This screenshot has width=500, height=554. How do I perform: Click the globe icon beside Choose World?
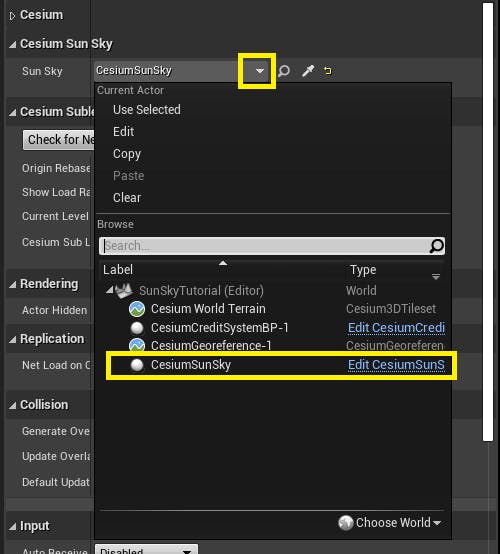coord(346,523)
